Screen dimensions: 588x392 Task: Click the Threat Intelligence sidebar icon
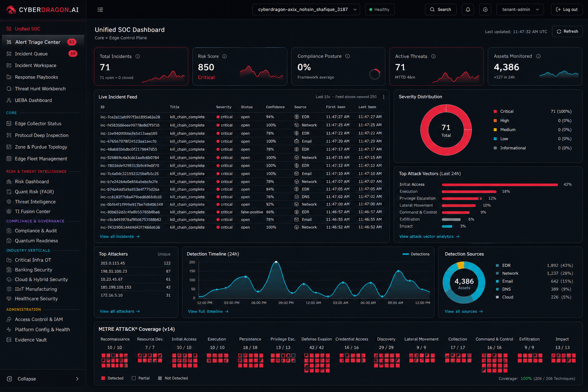point(9,202)
